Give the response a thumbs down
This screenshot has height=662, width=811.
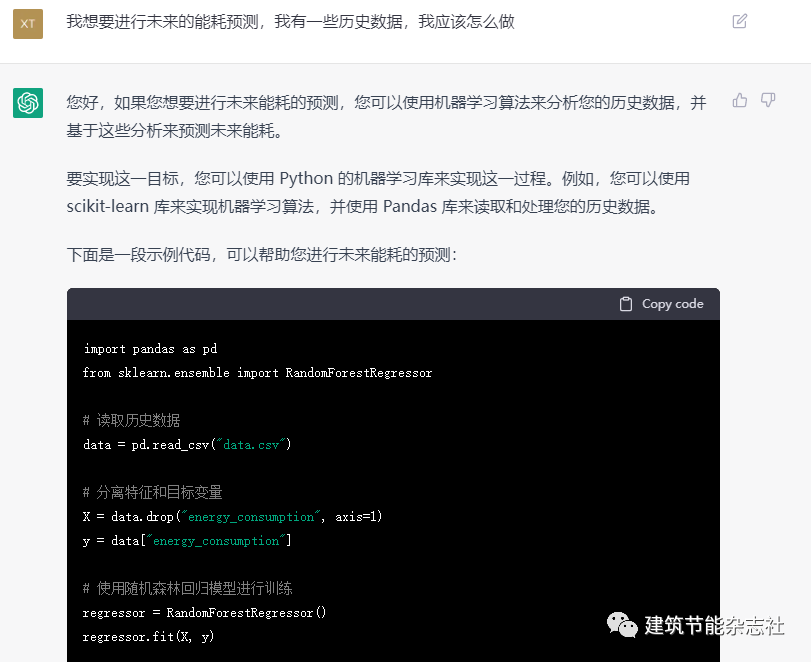tap(768, 100)
